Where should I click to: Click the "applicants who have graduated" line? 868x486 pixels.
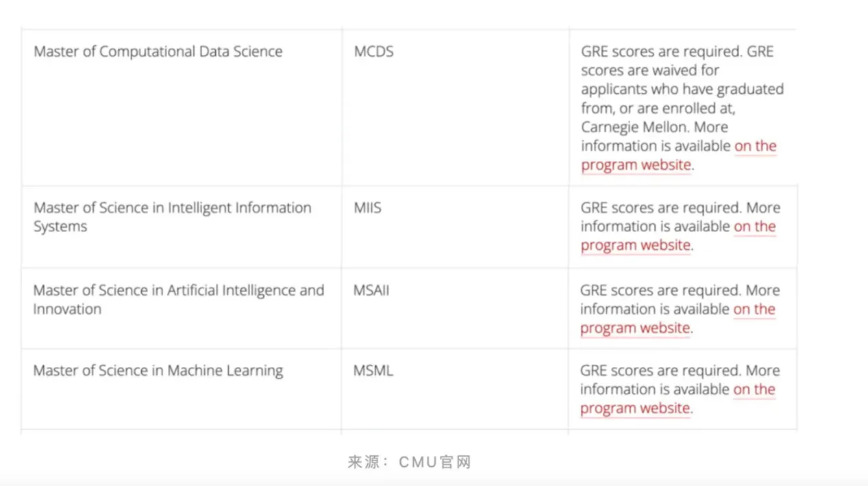(x=682, y=89)
